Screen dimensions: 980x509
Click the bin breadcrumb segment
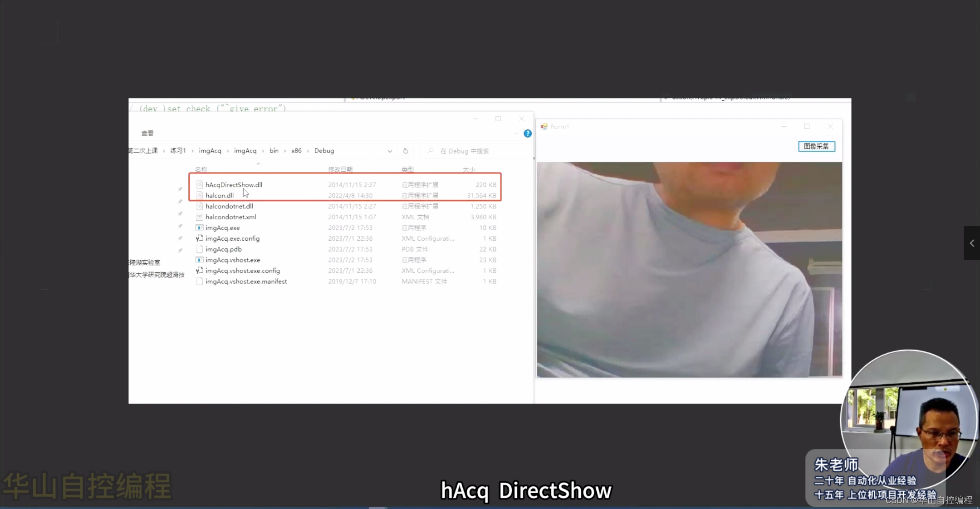click(274, 151)
